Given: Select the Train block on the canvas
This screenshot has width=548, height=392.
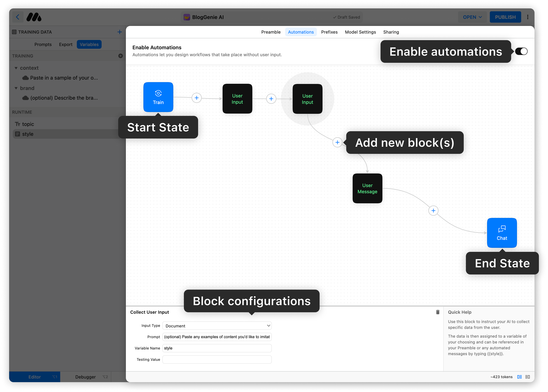Looking at the screenshot, I should tap(158, 97).
